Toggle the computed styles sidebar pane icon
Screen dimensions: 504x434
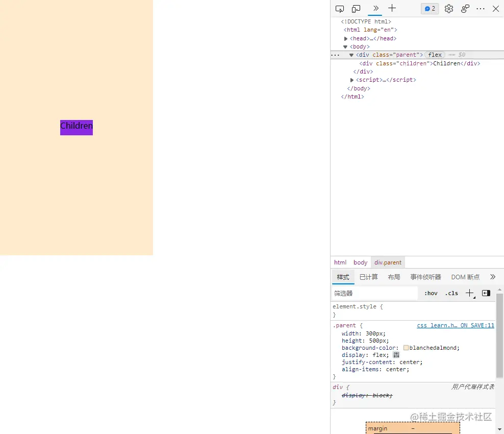click(486, 293)
